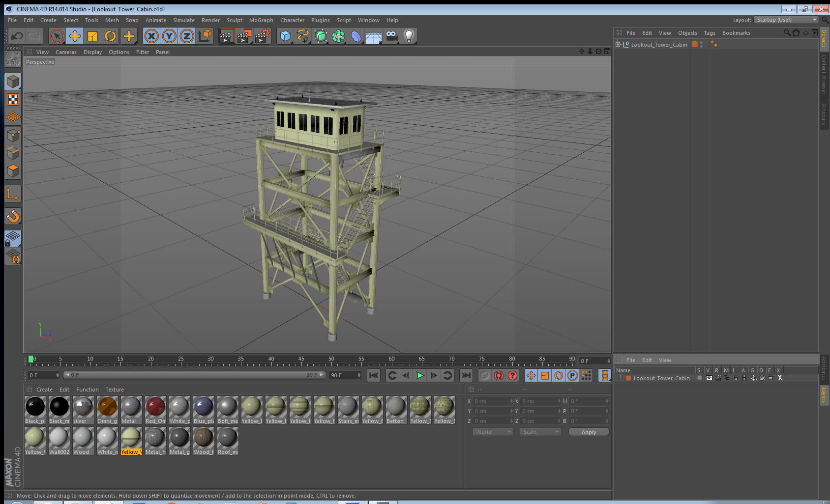Click Record Active Objects button
The image size is (830, 504).
coord(485,375)
